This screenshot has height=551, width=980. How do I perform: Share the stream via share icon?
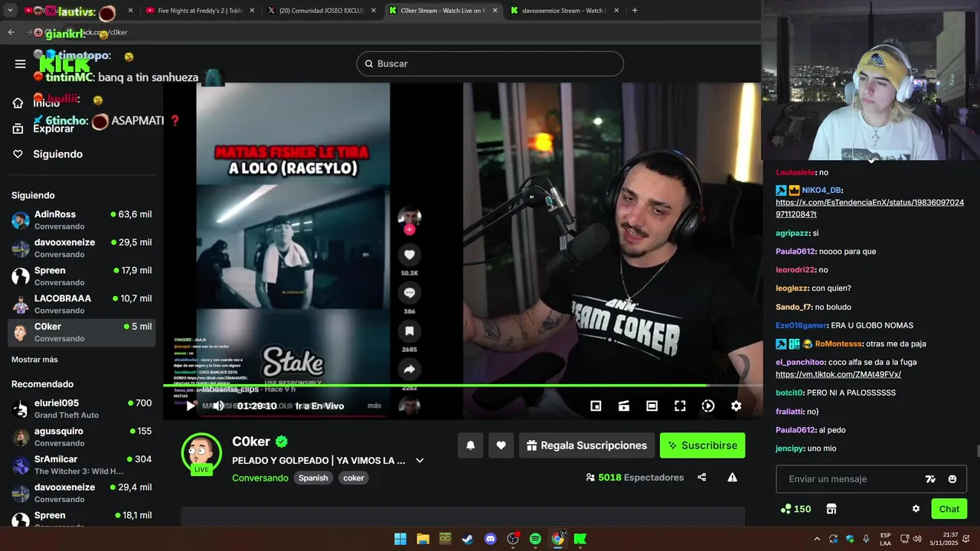point(701,478)
